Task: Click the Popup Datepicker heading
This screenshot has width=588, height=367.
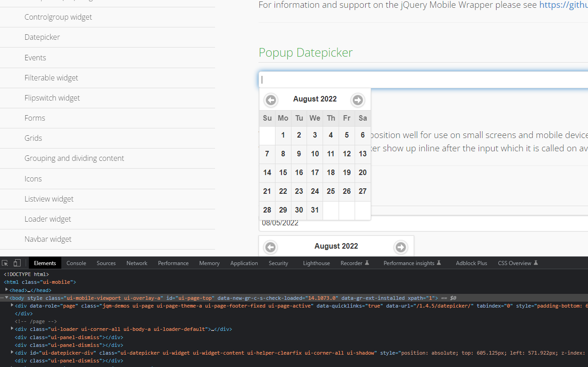Action: [306, 53]
